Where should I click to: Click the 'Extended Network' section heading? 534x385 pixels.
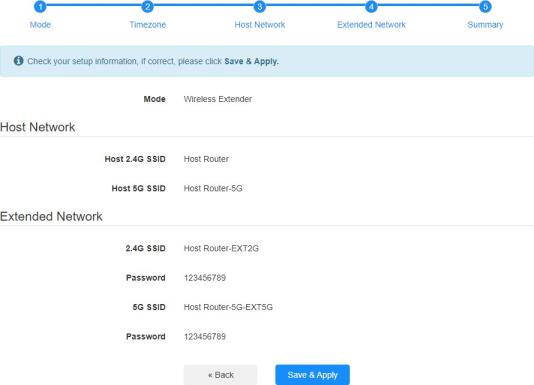coord(51,216)
